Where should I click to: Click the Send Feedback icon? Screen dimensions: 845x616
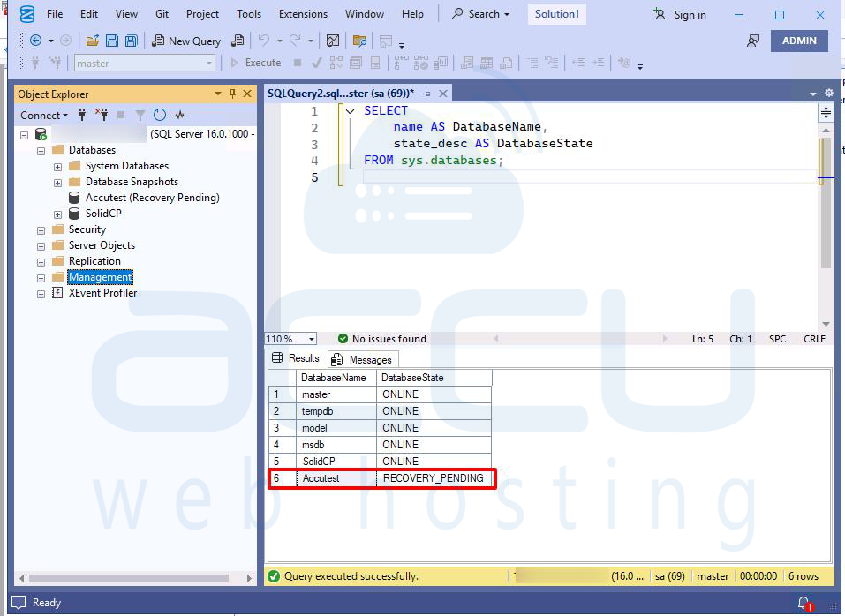click(x=752, y=41)
